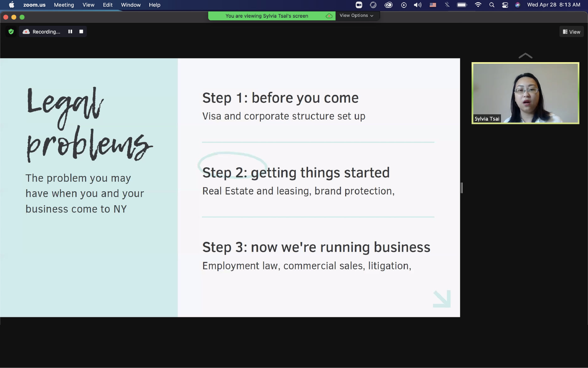The width and height of the screenshot is (588, 368).
Task: Open the US input source flag menu
Action: 433,5
